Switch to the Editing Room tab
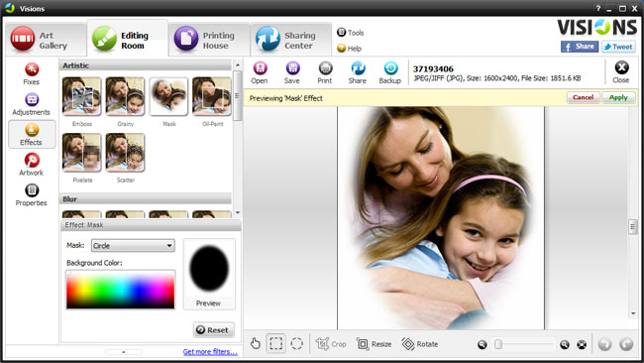This screenshot has height=363, width=644. (128, 39)
